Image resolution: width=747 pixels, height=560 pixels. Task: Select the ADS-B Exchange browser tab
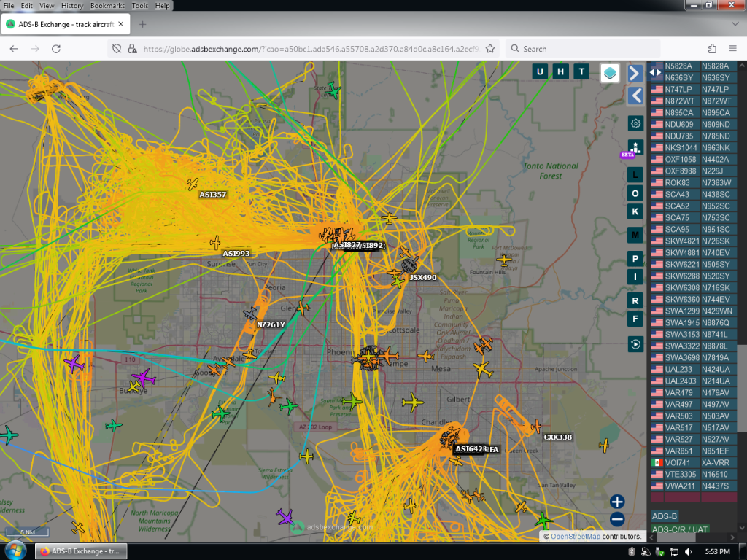pyautogui.click(x=65, y=24)
